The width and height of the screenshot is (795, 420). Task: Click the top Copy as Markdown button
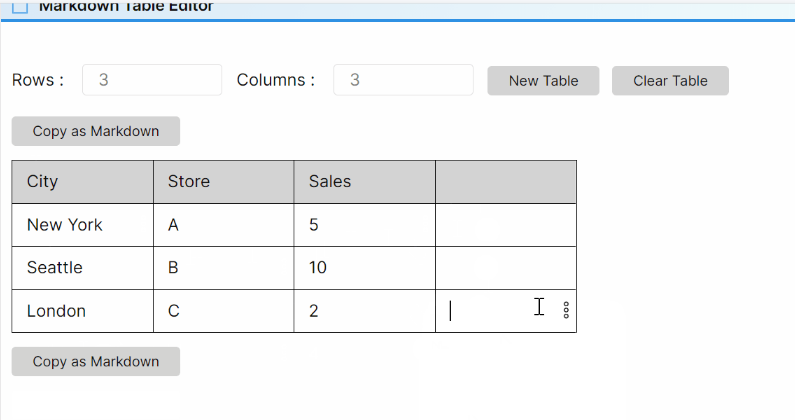pos(96,131)
